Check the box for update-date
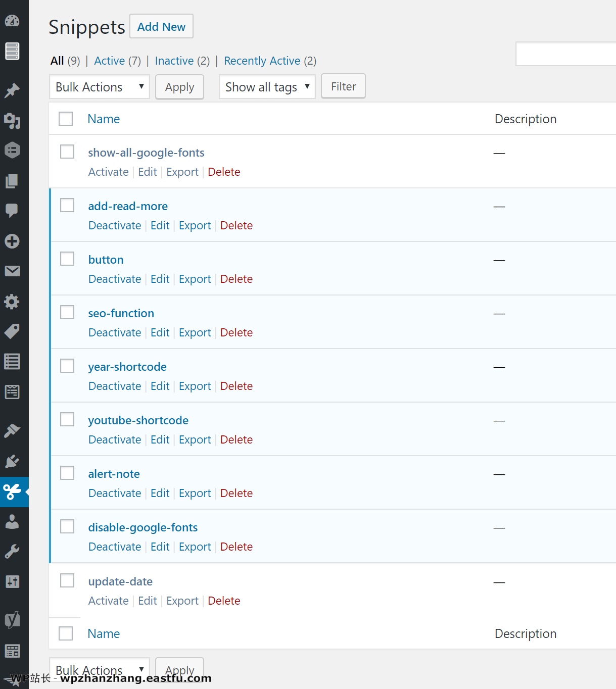The image size is (616, 689). point(67,580)
